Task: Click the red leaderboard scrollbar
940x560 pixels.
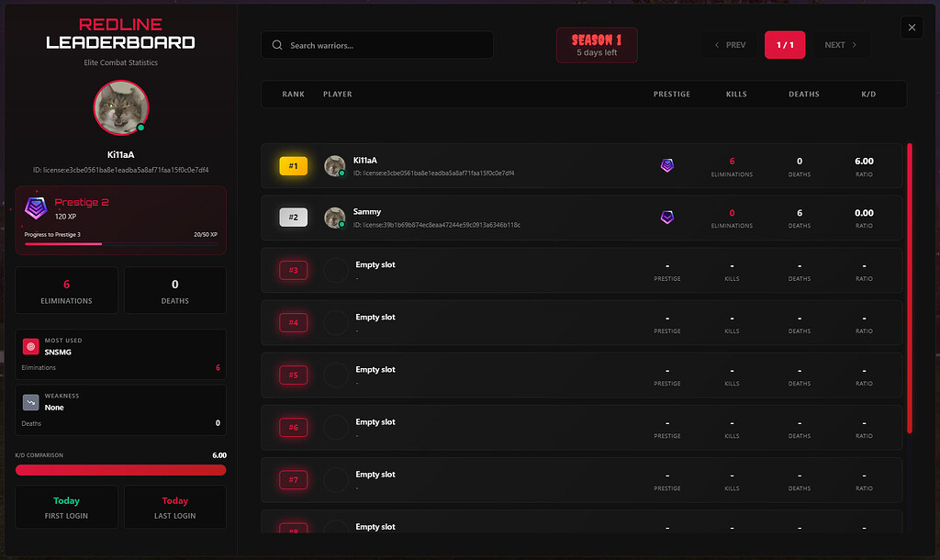Action: (x=910, y=287)
